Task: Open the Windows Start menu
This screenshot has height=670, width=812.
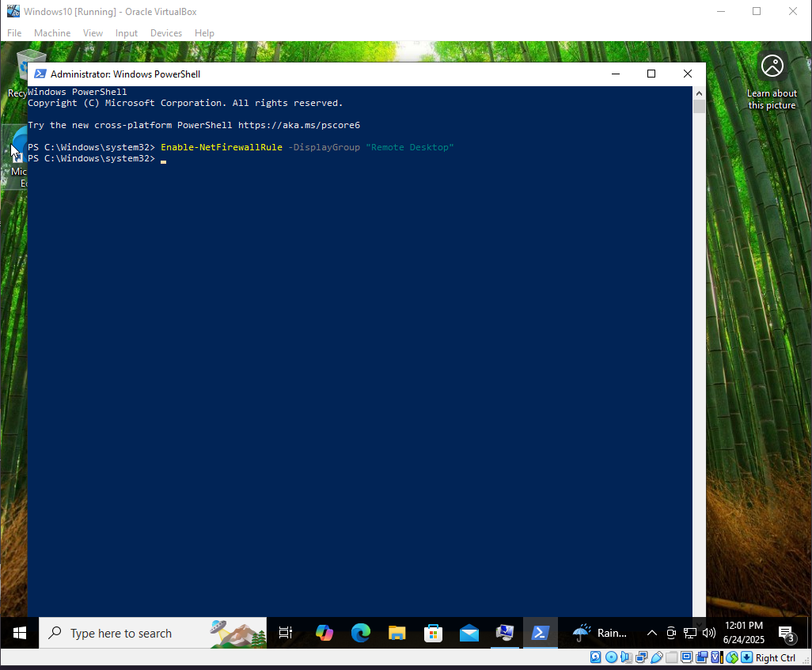Action: (x=20, y=633)
